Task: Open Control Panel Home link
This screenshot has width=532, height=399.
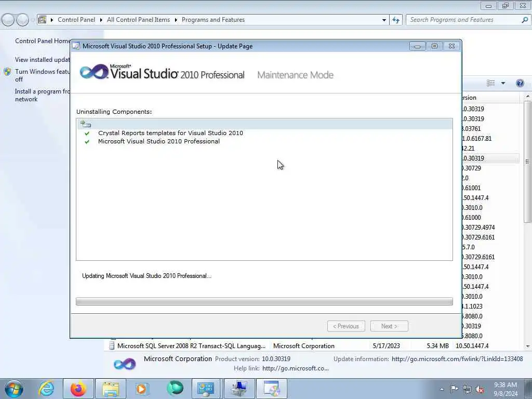Action: tap(43, 41)
